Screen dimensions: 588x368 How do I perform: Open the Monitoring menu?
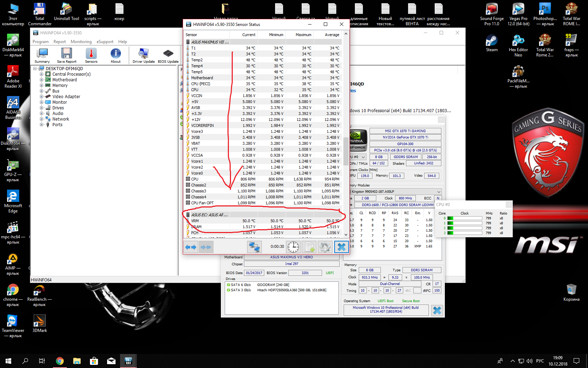pyautogui.click(x=81, y=42)
